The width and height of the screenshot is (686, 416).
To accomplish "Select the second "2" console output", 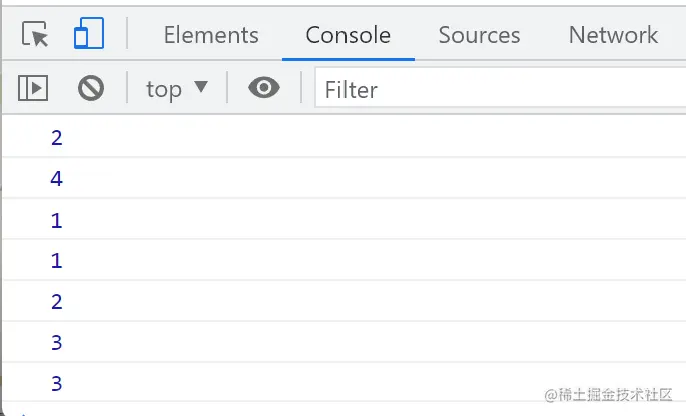I will [x=57, y=302].
